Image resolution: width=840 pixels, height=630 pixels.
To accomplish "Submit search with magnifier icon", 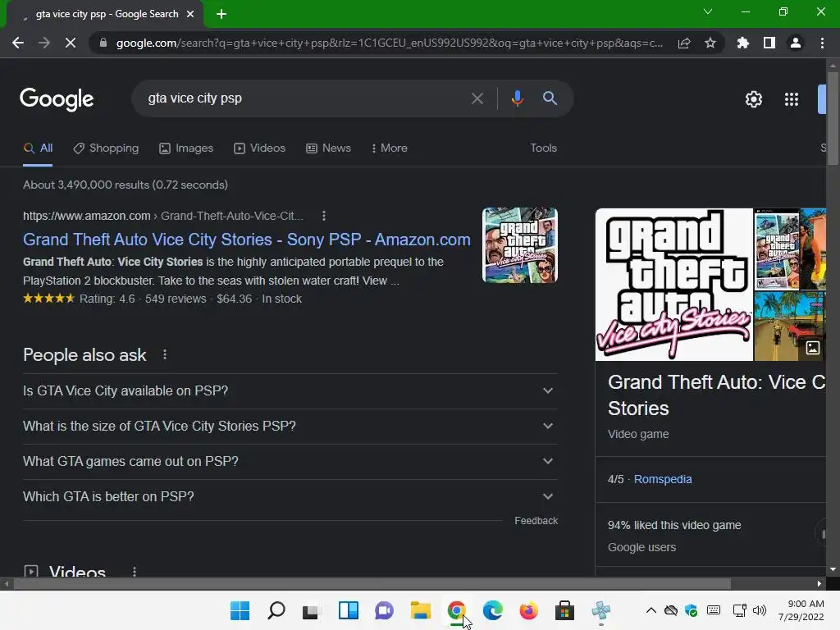I will 550,98.
